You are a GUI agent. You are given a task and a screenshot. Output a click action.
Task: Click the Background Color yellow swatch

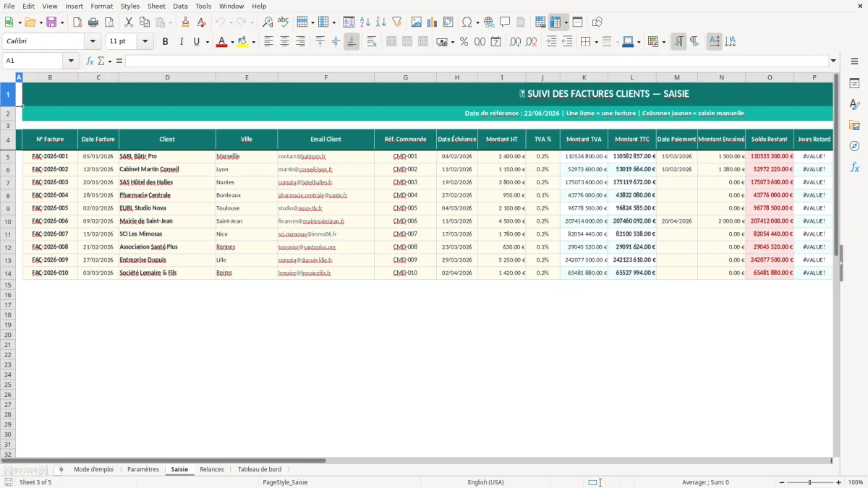tap(242, 42)
